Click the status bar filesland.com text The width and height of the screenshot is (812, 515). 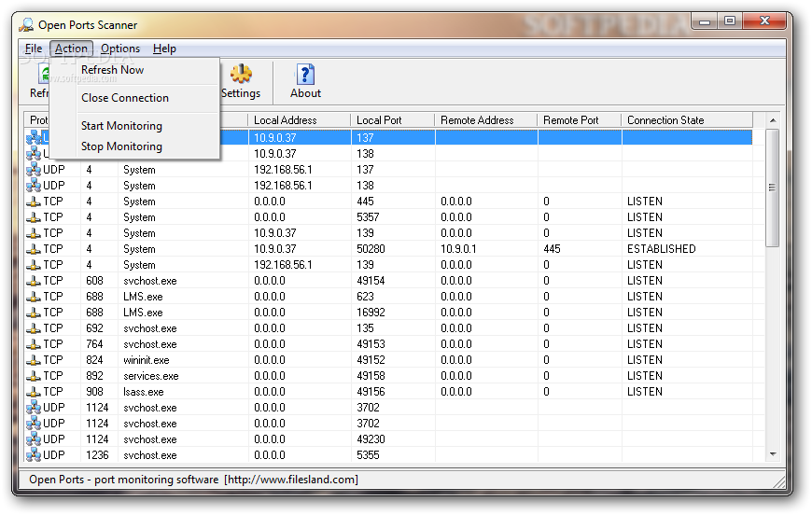(x=291, y=480)
